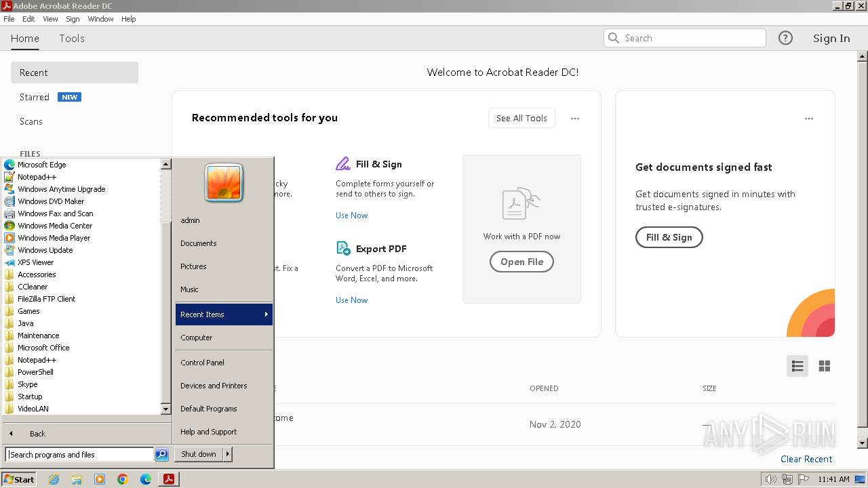
Task: Open Edge from the taskbar
Action: (146, 479)
